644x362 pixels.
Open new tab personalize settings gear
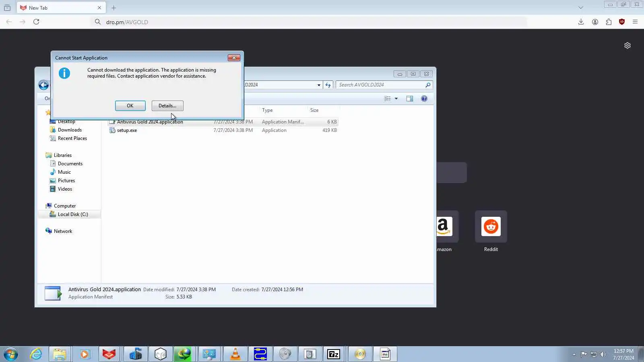627,45
